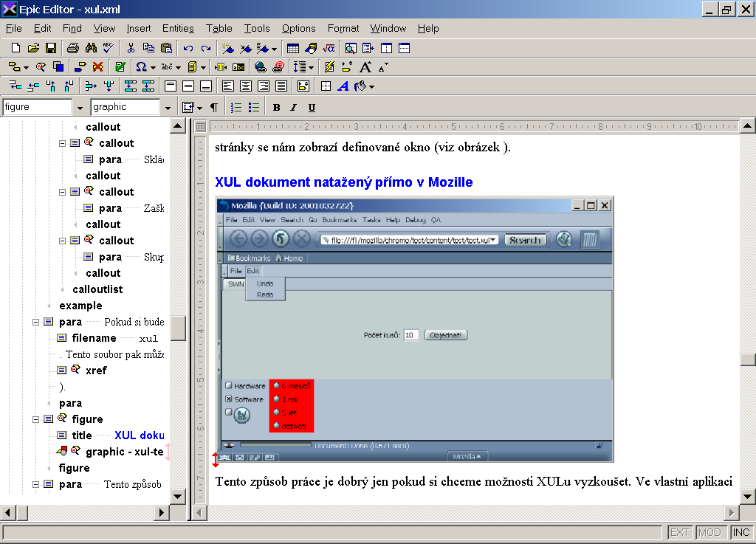
Task: Toggle the INC status bar indicator
Action: tap(741, 532)
